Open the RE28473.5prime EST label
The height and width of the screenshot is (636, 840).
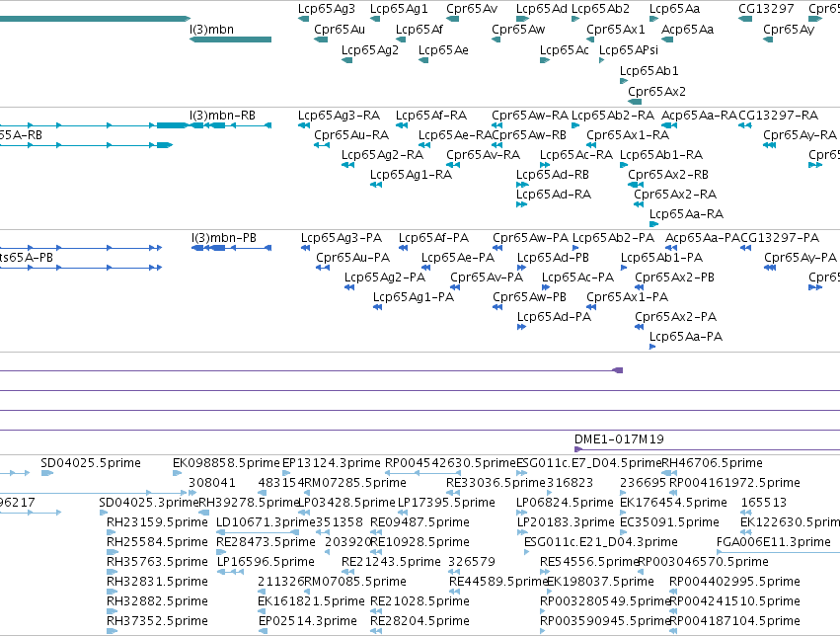point(266,542)
